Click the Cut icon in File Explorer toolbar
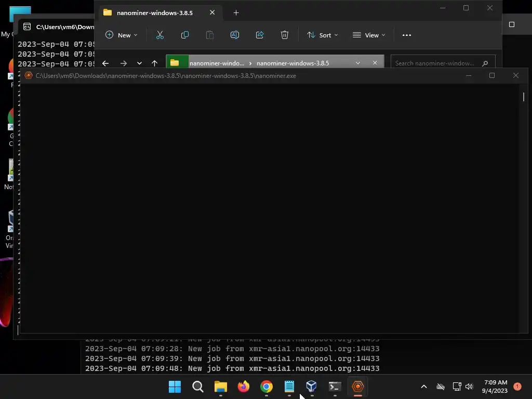The image size is (532, 399). pos(160,35)
